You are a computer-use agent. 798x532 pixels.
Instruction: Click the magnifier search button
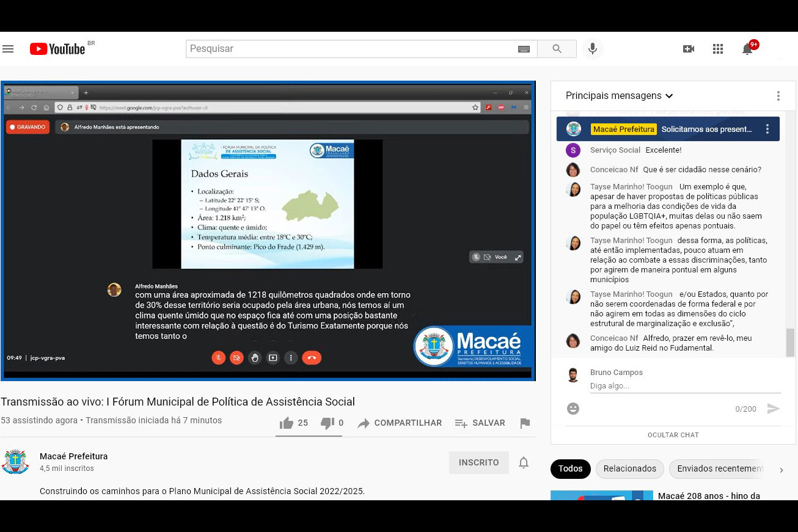pyautogui.click(x=557, y=49)
